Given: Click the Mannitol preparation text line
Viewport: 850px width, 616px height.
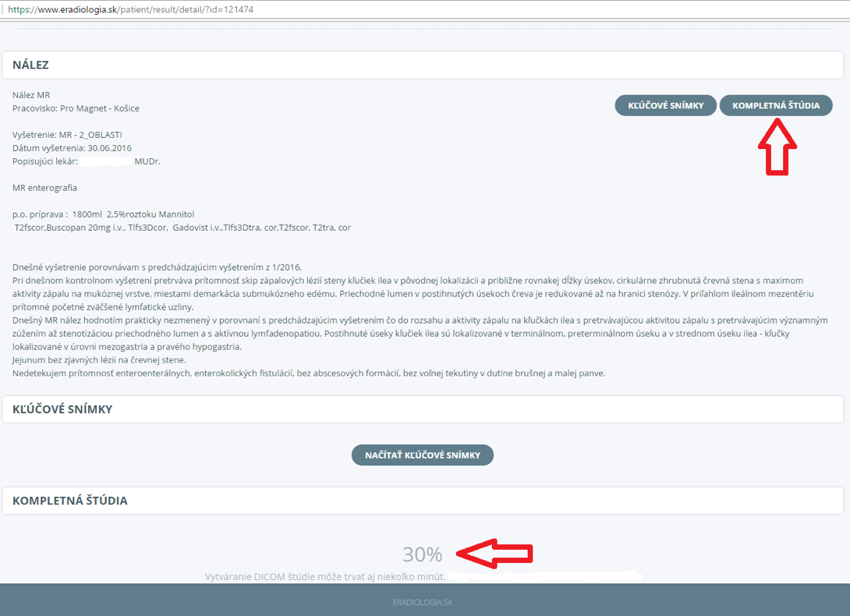Looking at the screenshot, I should [x=103, y=214].
